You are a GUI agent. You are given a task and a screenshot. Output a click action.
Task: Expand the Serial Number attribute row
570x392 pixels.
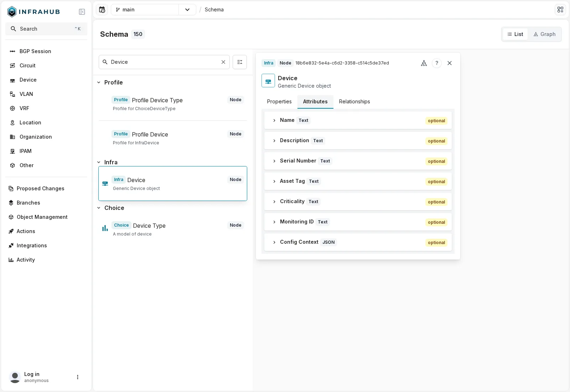(x=358, y=161)
